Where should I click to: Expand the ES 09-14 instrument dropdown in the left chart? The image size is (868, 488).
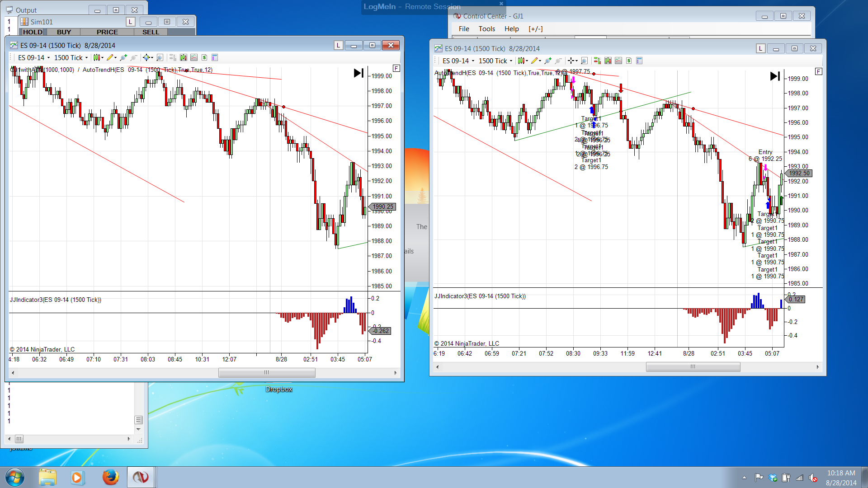coord(49,58)
